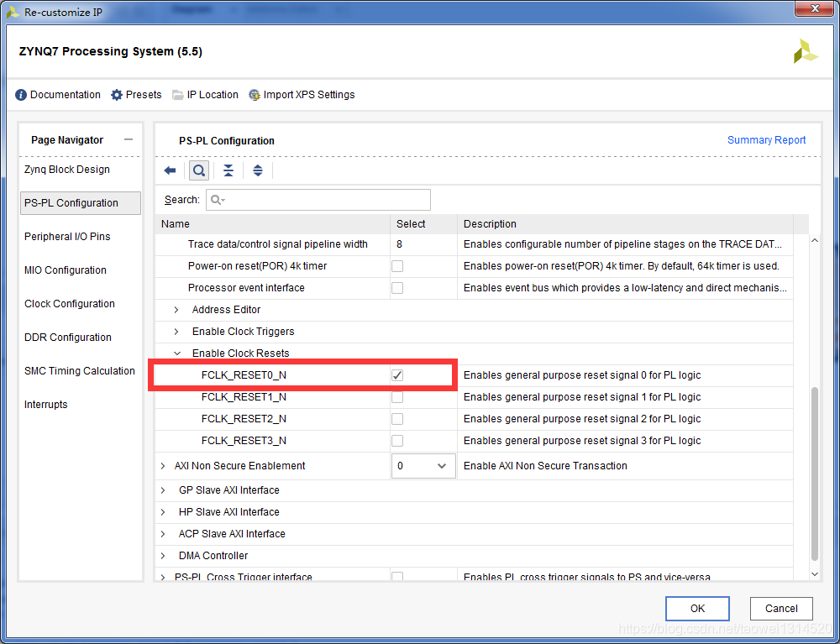Click the IP Location folder item
The image size is (840, 644).
click(x=205, y=95)
